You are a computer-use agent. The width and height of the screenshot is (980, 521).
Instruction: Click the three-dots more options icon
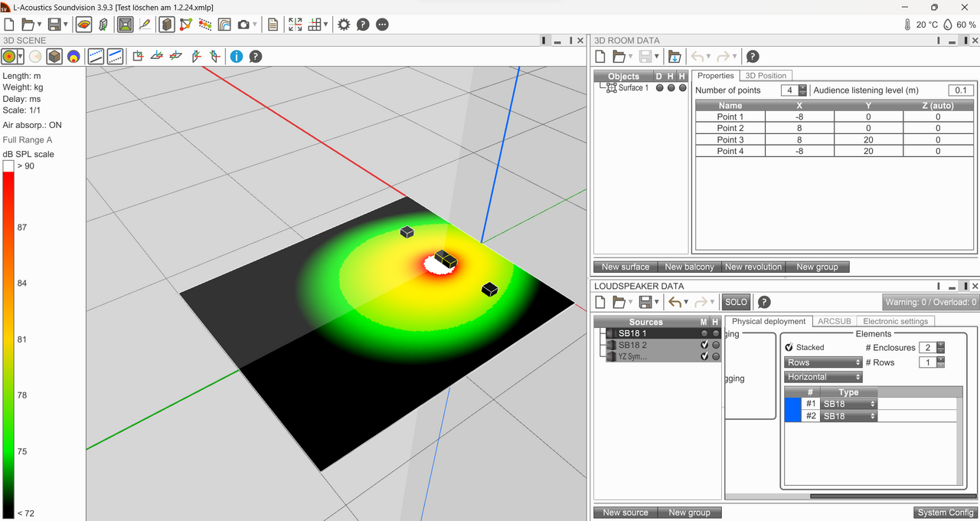pos(382,25)
